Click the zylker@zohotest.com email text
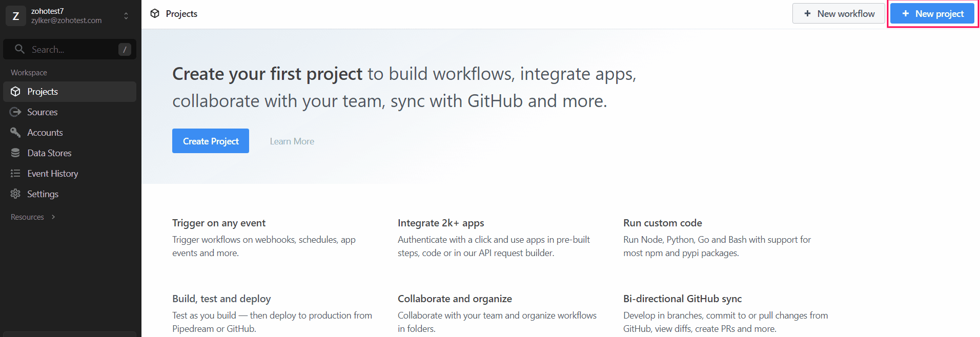The height and width of the screenshot is (337, 980). 67,20
